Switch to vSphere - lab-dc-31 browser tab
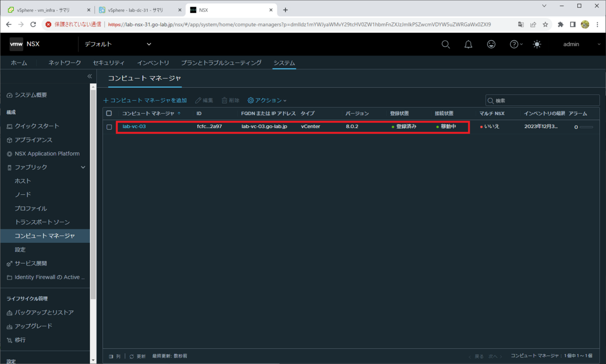The width and height of the screenshot is (606, 364). pos(140,10)
